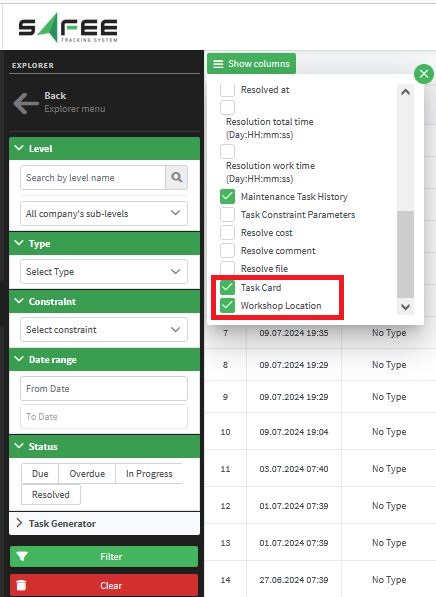Image resolution: width=436 pixels, height=597 pixels.
Task: Uncheck the Task Card column checkbox
Action: pos(227,287)
